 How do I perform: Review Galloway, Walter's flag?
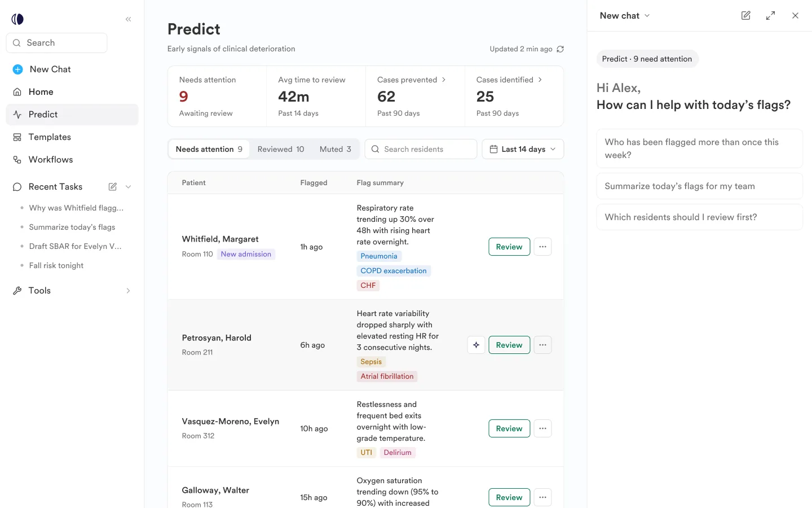coord(509,497)
